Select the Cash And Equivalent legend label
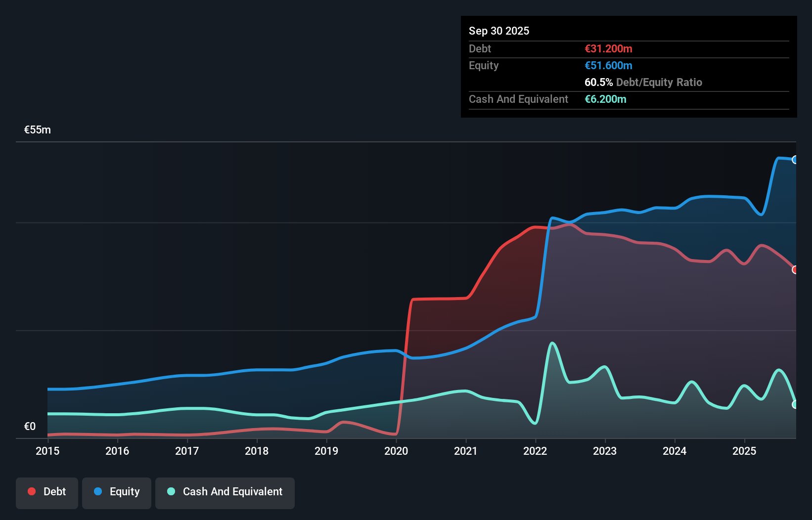The height and width of the screenshot is (520, 812). pyautogui.click(x=232, y=491)
